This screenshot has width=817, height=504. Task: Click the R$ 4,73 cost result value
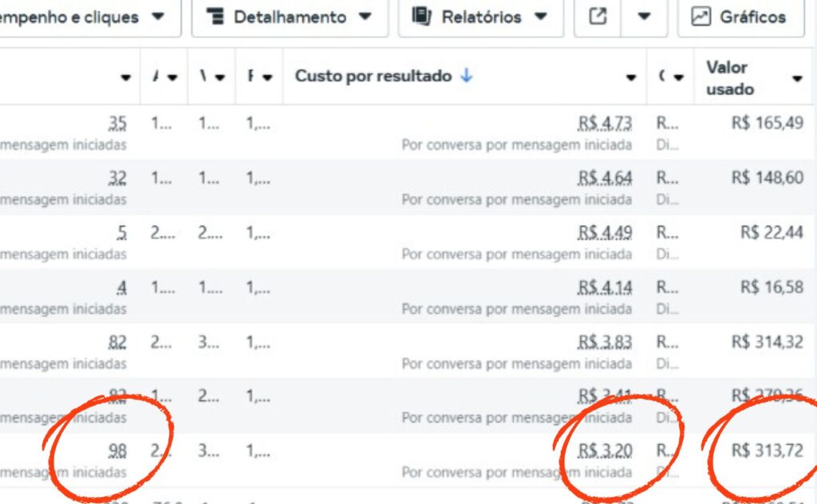pyautogui.click(x=606, y=124)
